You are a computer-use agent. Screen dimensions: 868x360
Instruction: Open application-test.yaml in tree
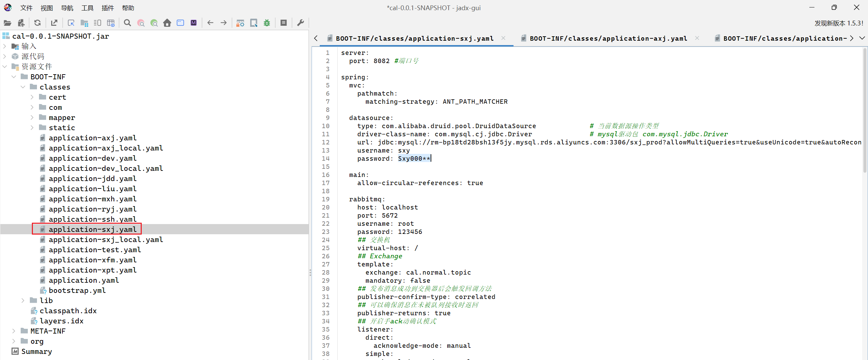pos(95,250)
